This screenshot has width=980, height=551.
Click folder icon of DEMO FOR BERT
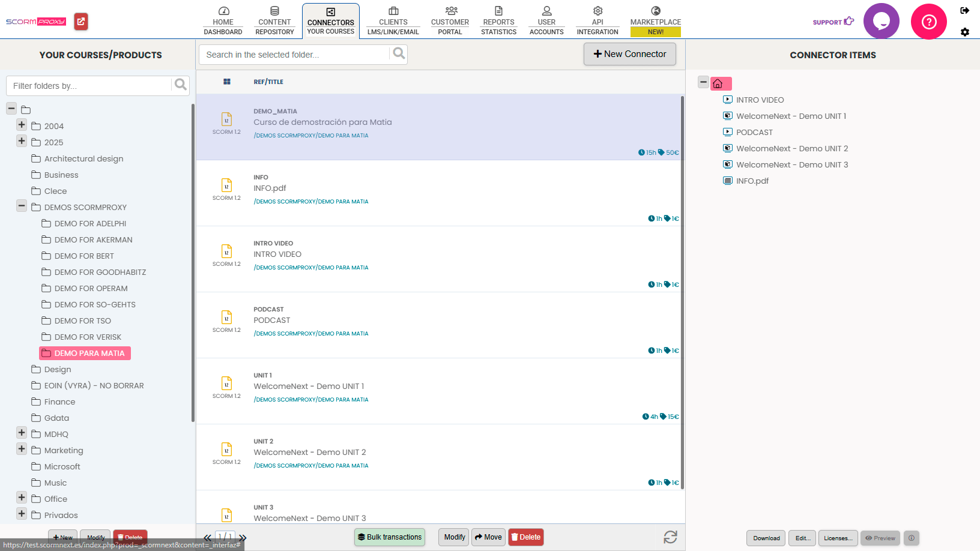tap(46, 256)
